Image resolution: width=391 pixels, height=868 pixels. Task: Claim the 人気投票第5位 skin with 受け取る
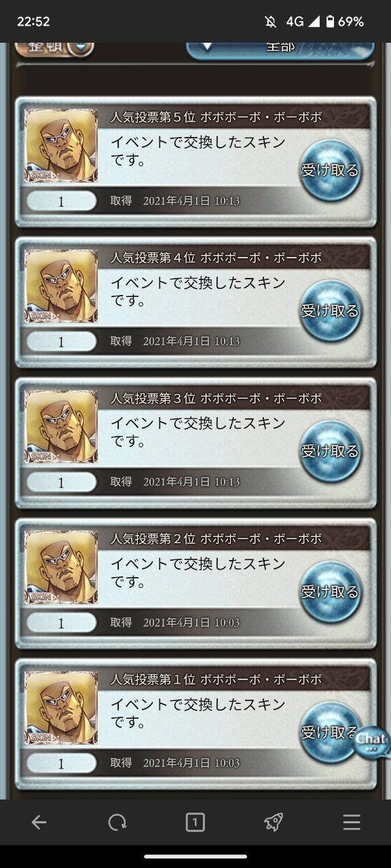(x=331, y=170)
